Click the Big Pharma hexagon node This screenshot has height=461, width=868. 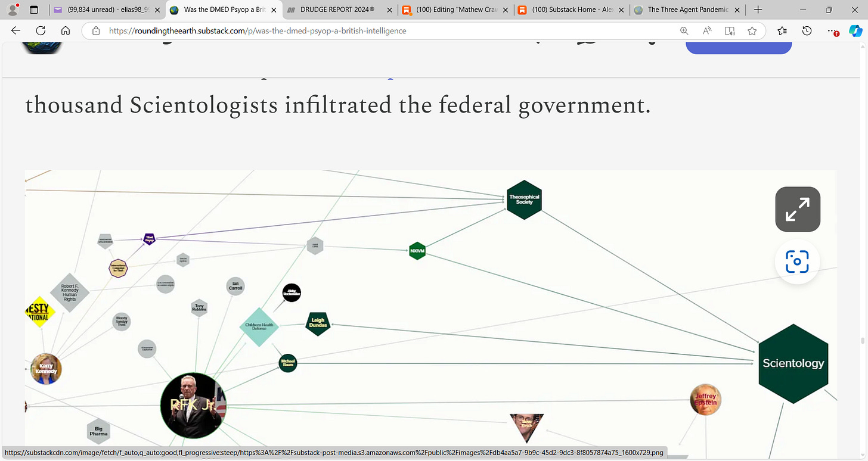[x=98, y=431]
